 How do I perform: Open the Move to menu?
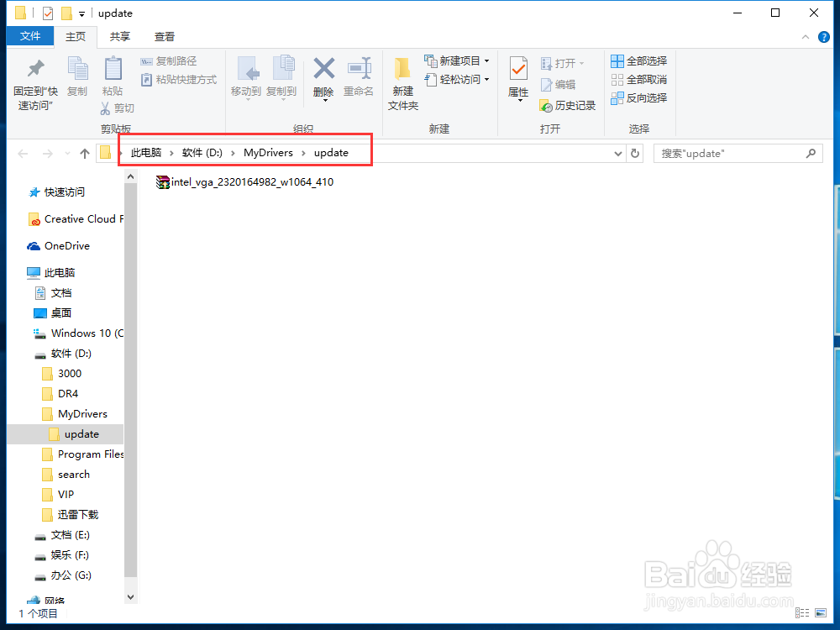point(246,78)
